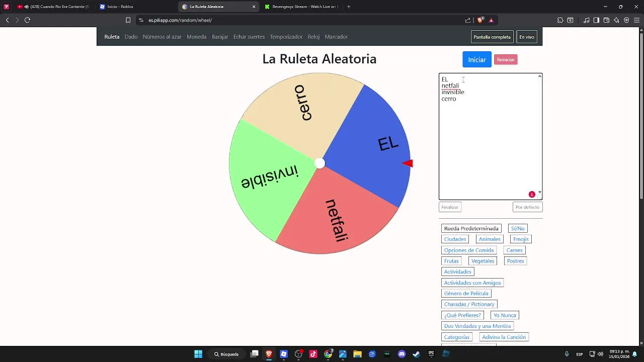Open the Brave Wallet icon
This screenshot has width=644, height=362.
pyautogui.click(x=606, y=20)
